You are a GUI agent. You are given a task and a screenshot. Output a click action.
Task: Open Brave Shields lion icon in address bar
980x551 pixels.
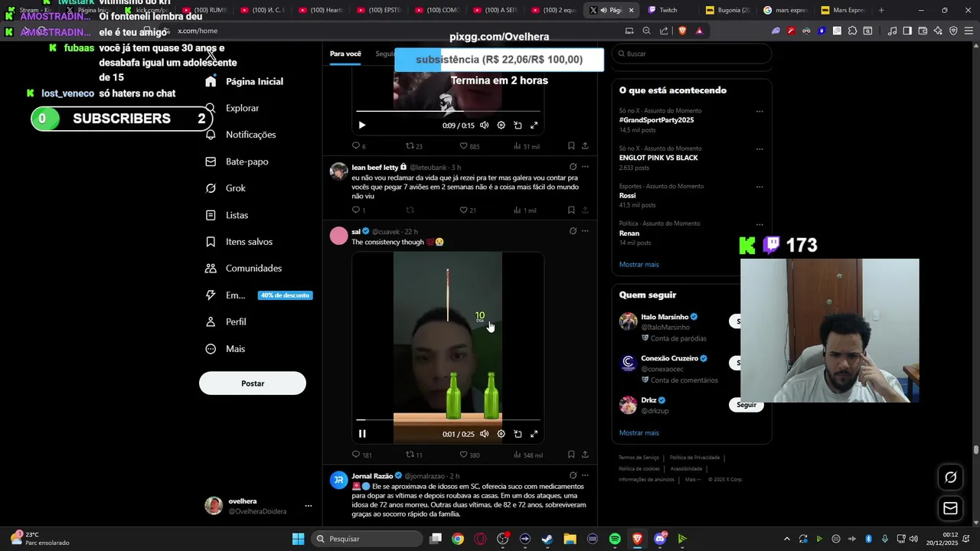click(x=682, y=31)
